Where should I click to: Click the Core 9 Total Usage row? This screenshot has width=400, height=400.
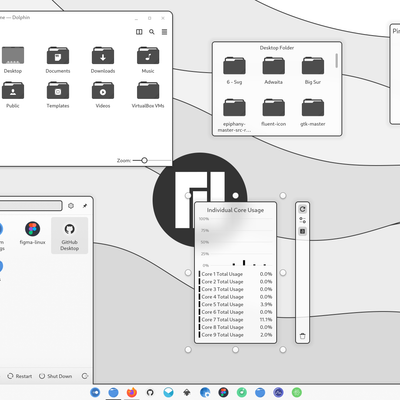click(x=236, y=335)
